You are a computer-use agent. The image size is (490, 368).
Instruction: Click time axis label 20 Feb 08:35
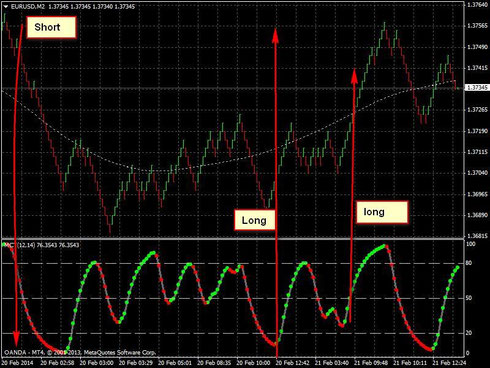click(x=214, y=363)
